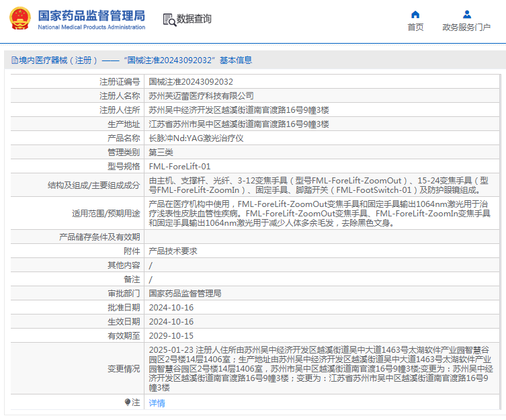506x420 pixels.
Task: Click the 产品技术要求 attachment entry
Action: coord(173,251)
